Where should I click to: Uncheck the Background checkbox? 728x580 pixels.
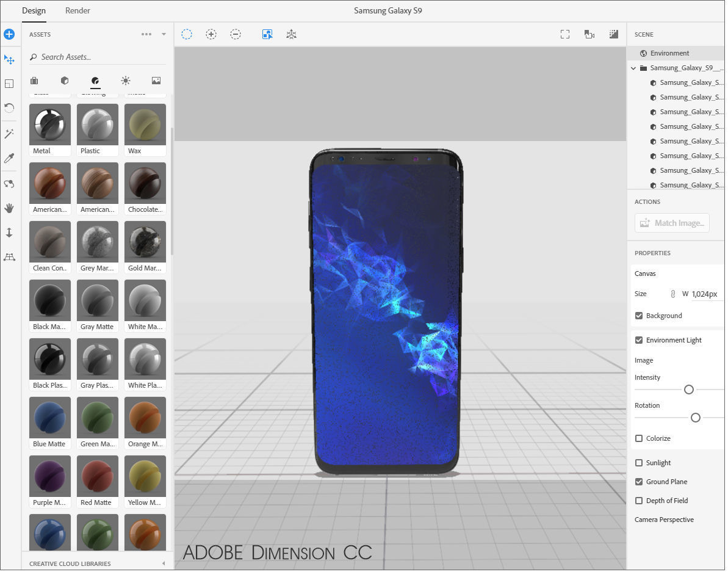[x=639, y=316]
